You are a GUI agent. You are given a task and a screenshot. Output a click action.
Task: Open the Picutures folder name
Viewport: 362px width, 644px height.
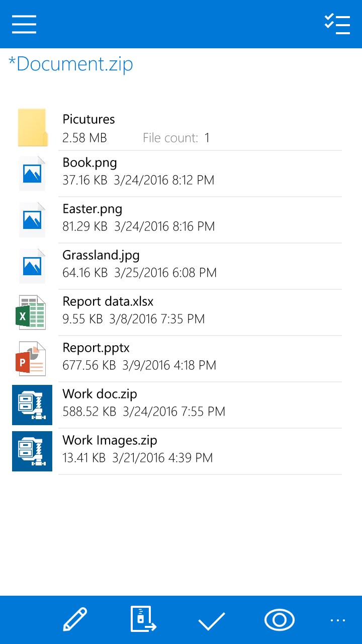[88, 119]
